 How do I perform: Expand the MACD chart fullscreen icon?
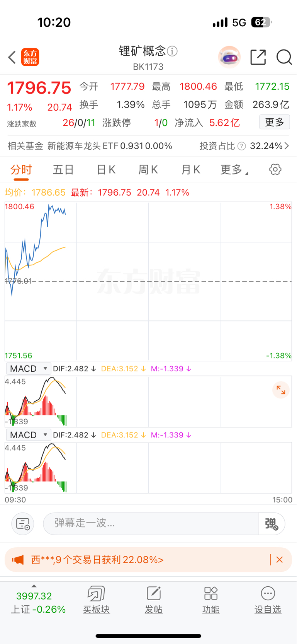pyautogui.click(x=281, y=390)
